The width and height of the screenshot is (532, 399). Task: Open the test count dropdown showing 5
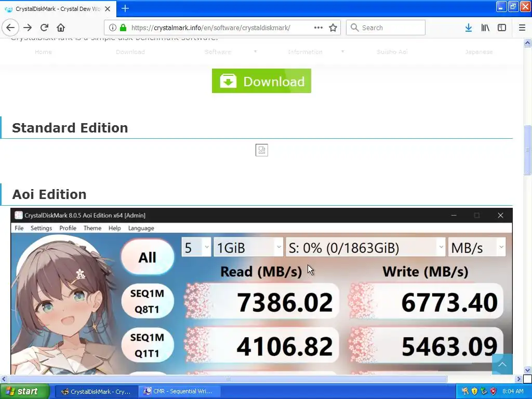(196, 247)
